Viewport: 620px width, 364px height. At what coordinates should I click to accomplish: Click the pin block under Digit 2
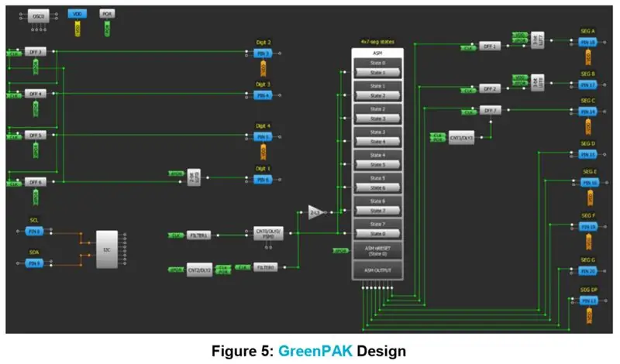point(263,53)
